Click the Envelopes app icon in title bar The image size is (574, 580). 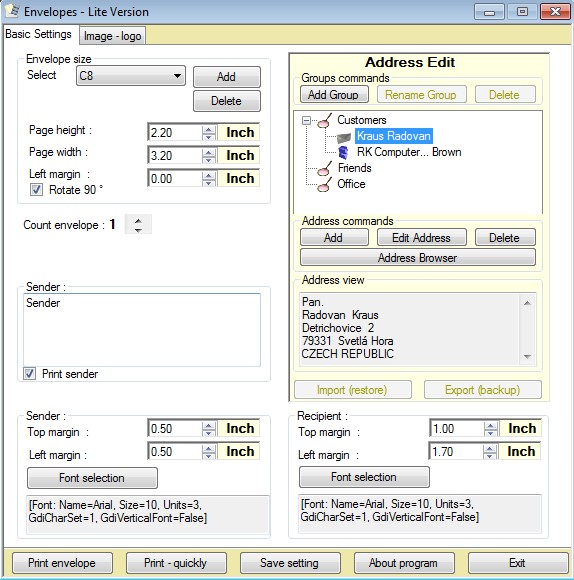(12, 11)
